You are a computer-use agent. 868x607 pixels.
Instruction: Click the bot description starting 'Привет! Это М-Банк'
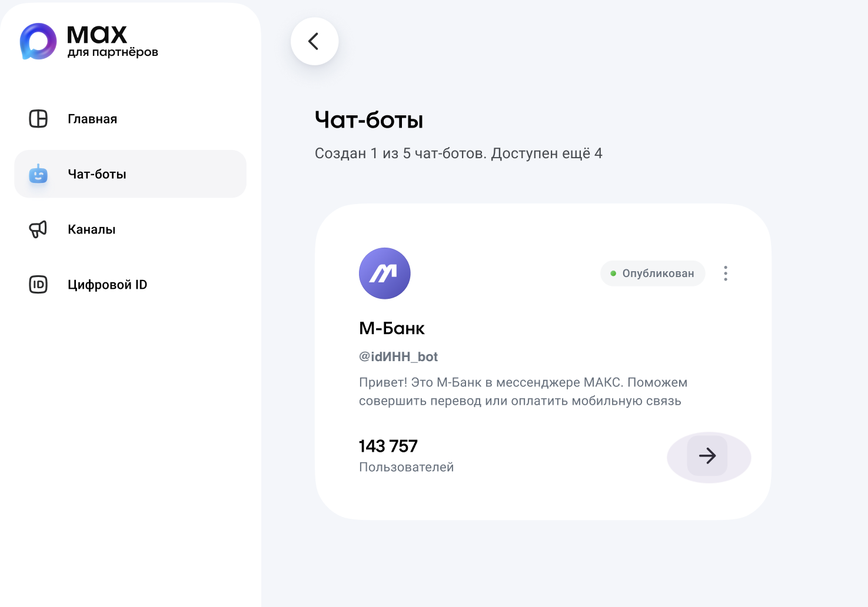coord(523,392)
